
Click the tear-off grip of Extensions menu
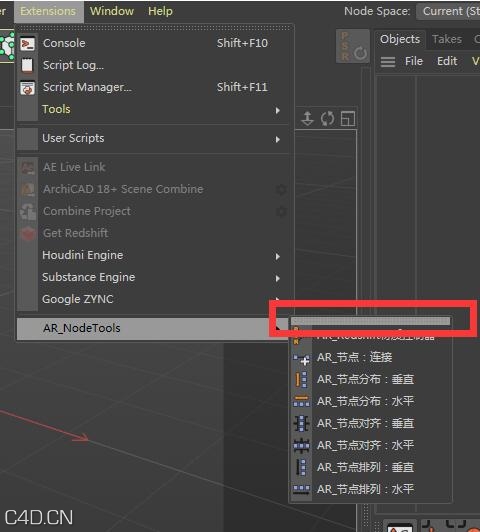pos(154,27)
